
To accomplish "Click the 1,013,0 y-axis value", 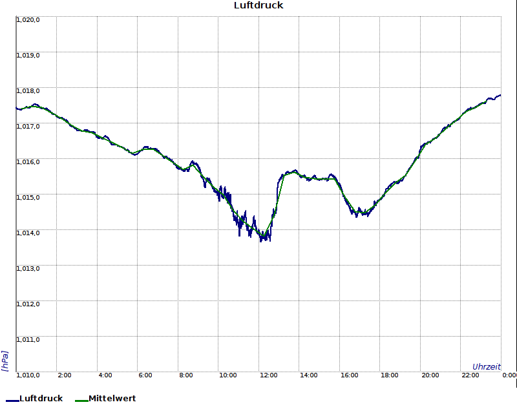I will pyautogui.click(x=28, y=269).
